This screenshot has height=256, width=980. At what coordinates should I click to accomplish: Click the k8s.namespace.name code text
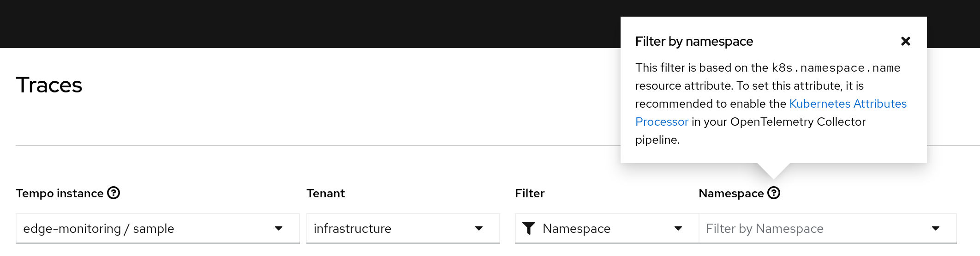point(836,68)
